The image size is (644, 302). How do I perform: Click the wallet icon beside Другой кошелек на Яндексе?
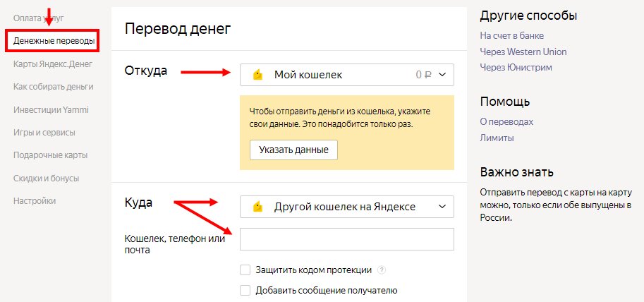coord(257,207)
